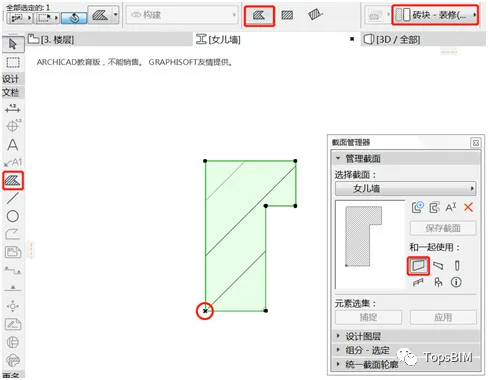Image resolution: width=488 pixels, height=380 pixels.
Task: Select the Label tool (A1)
Action: (x=13, y=162)
